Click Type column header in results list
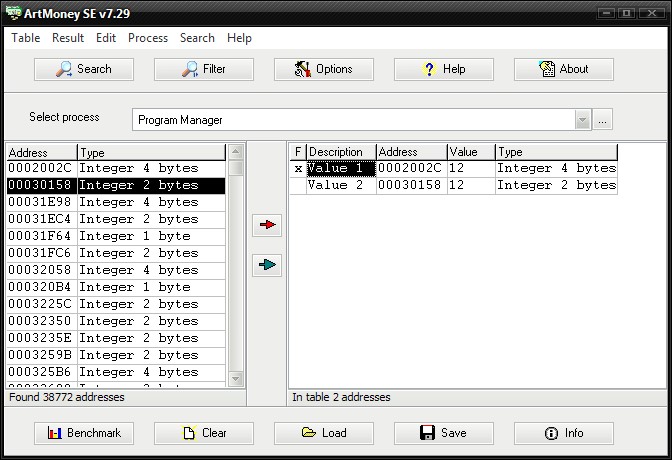The height and width of the screenshot is (460, 672). [x=151, y=153]
